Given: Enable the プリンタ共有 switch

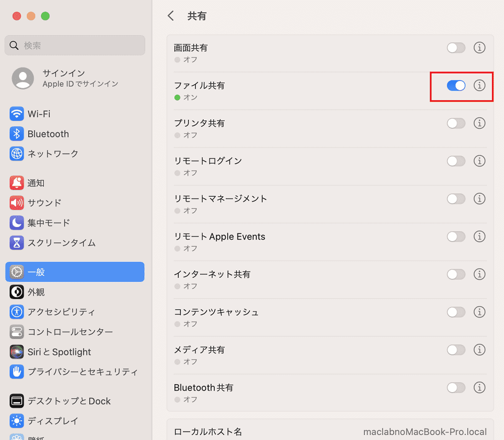Looking at the screenshot, I should click(x=456, y=123).
